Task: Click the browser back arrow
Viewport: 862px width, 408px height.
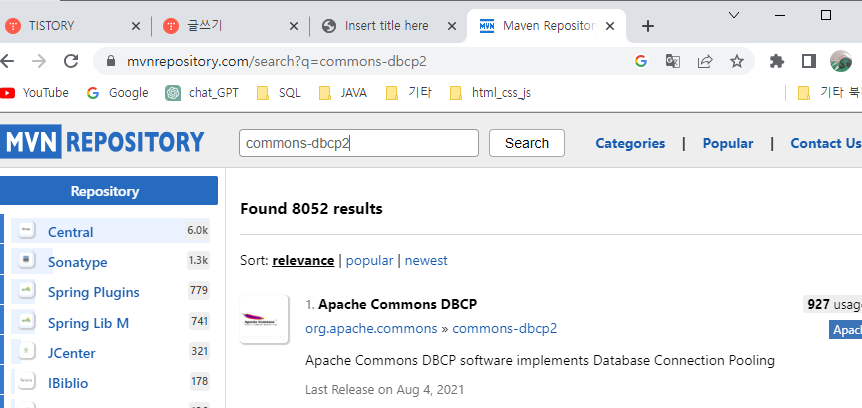Action: (7, 61)
